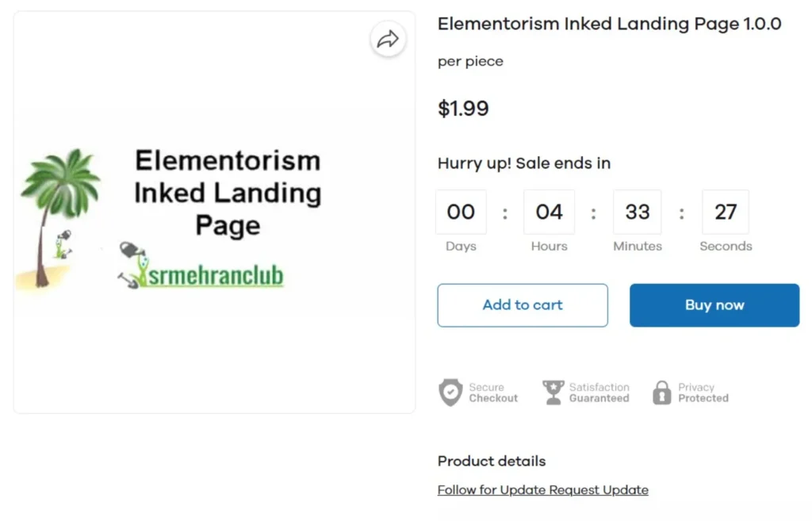Image resolution: width=812 pixels, height=521 pixels.
Task: Click the Days counter box showing 00
Action: [x=461, y=212]
